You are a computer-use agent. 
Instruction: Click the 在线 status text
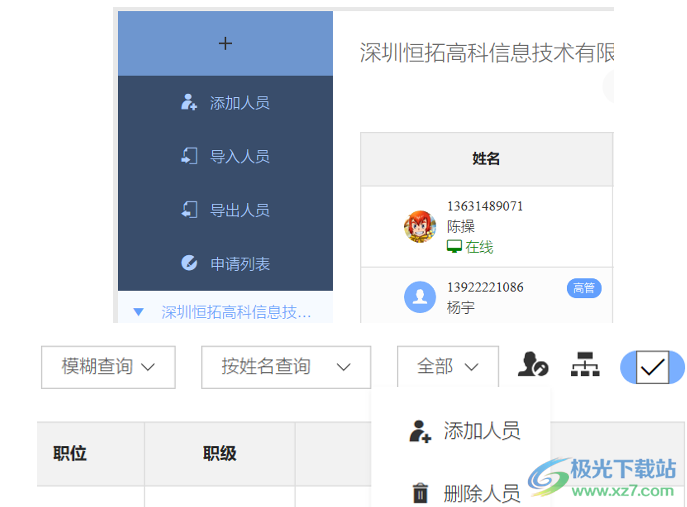pos(479,247)
